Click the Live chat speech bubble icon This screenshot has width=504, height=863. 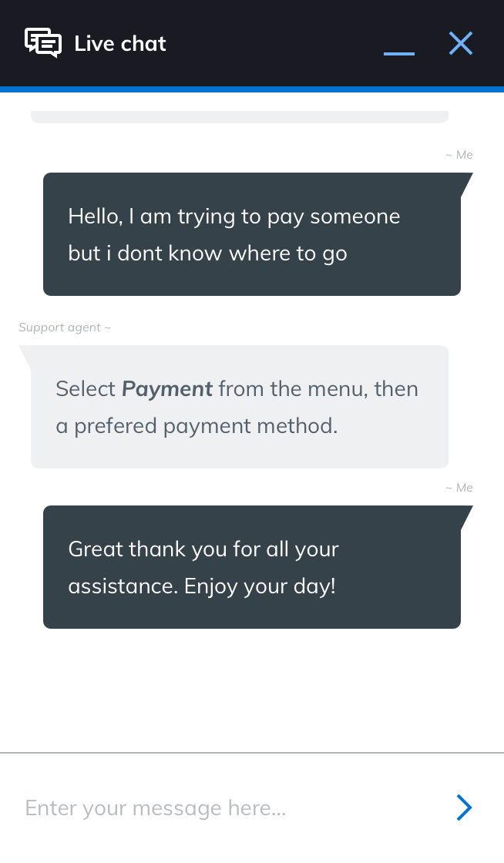click(42, 43)
